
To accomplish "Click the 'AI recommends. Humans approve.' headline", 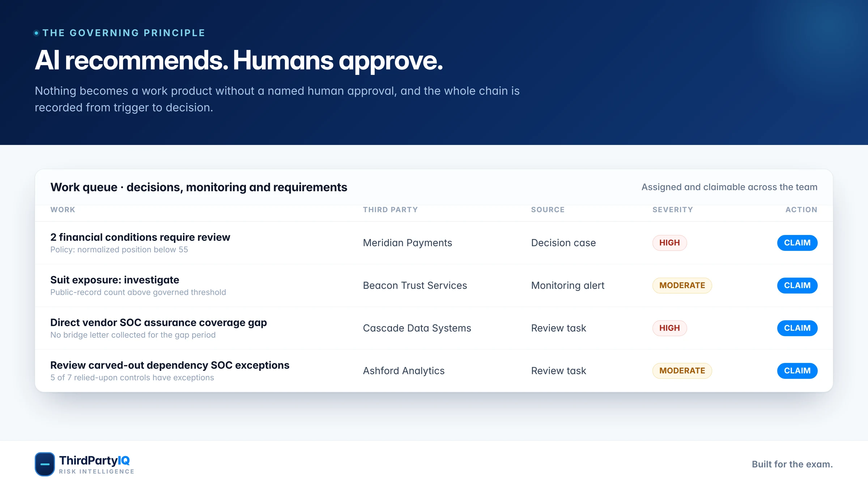I will pyautogui.click(x=239, y=61).
